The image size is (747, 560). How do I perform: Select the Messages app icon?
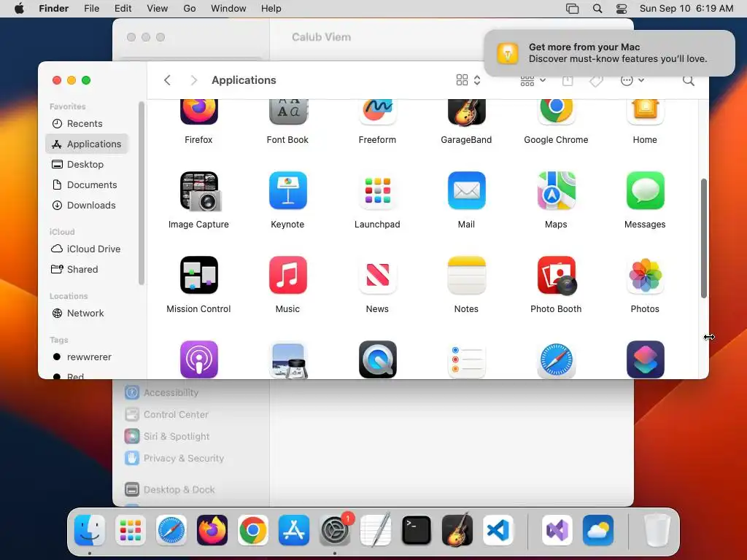[645, 190]
